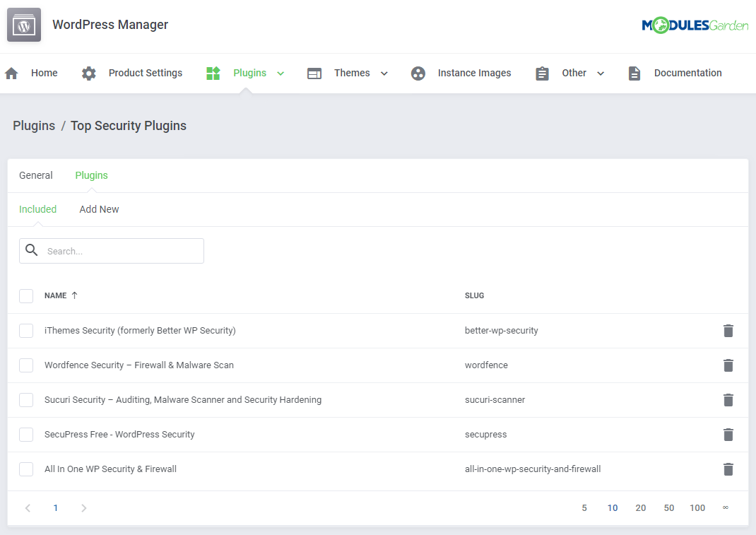Select page number 1
Image resolution: width=756 pixels, height=535 pixels.
coord(55,508)
